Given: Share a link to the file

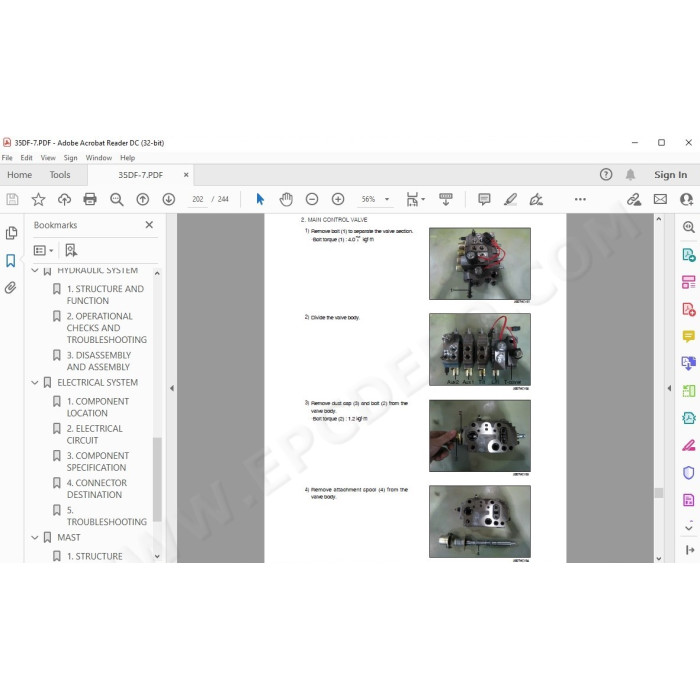Looking at the screenshot, I should [x=634, y=199].
